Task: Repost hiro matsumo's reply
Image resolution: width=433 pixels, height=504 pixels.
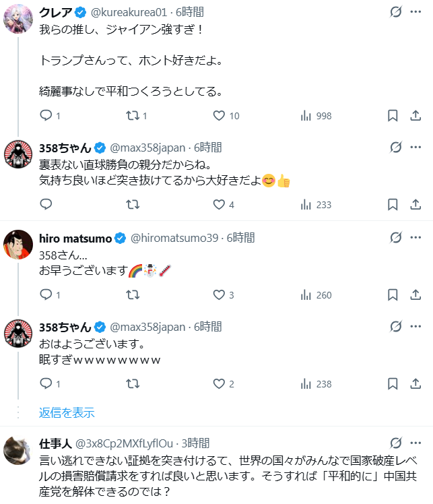Action: [x=133, y=294]
